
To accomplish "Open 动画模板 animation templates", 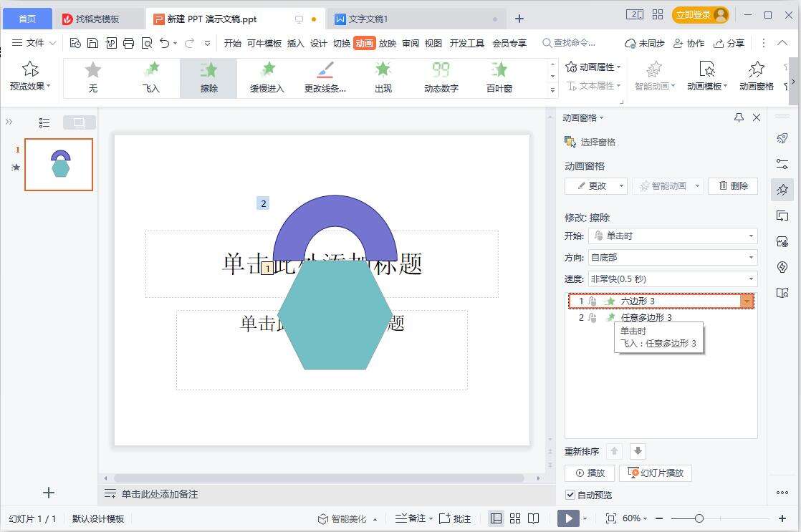I will [707, 77].
